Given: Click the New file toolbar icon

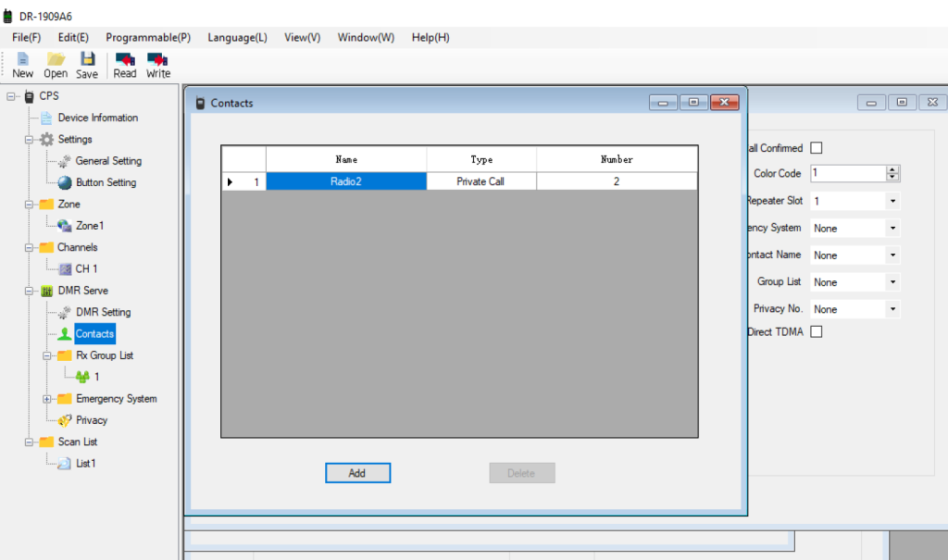Looking at the screenshot, I should (22, 59).
